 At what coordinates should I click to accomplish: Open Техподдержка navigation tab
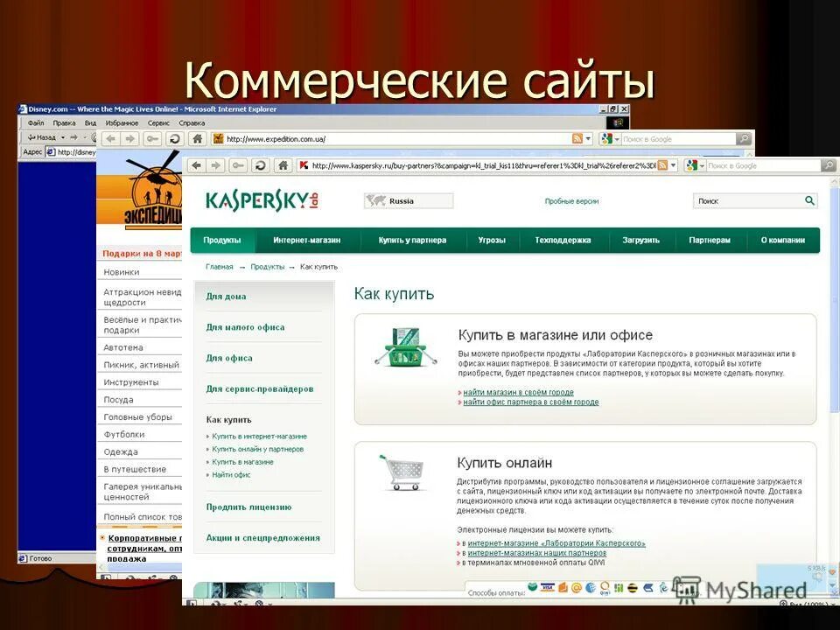[563, 240]
